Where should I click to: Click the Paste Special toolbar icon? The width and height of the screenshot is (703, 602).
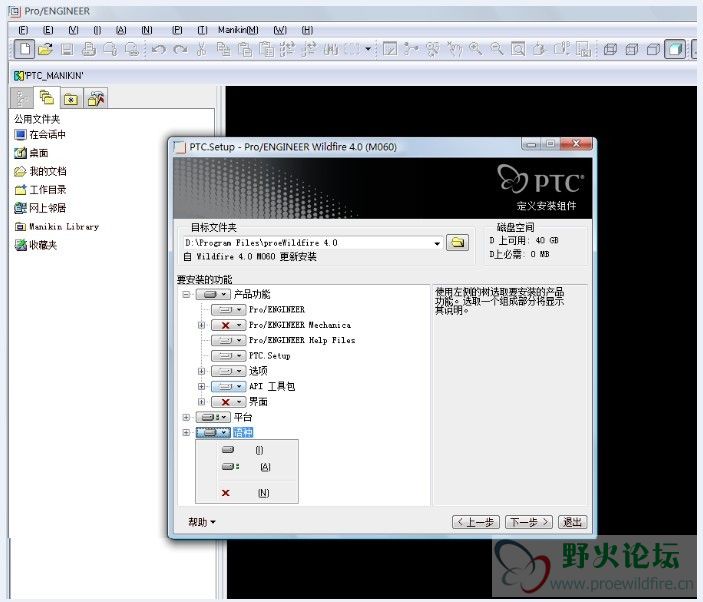[266, 49]
